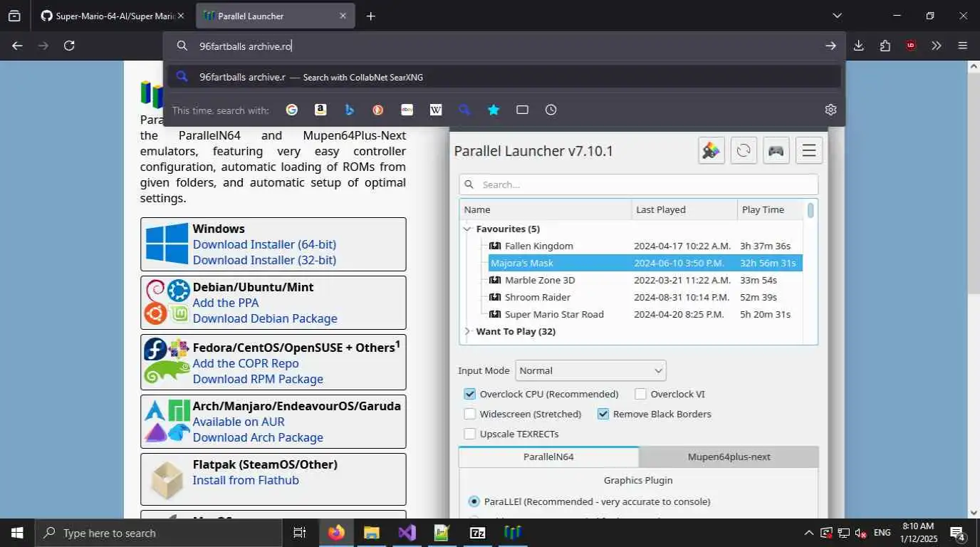
Task: Click the go arrow in the address bar
Action: (830, 46)
